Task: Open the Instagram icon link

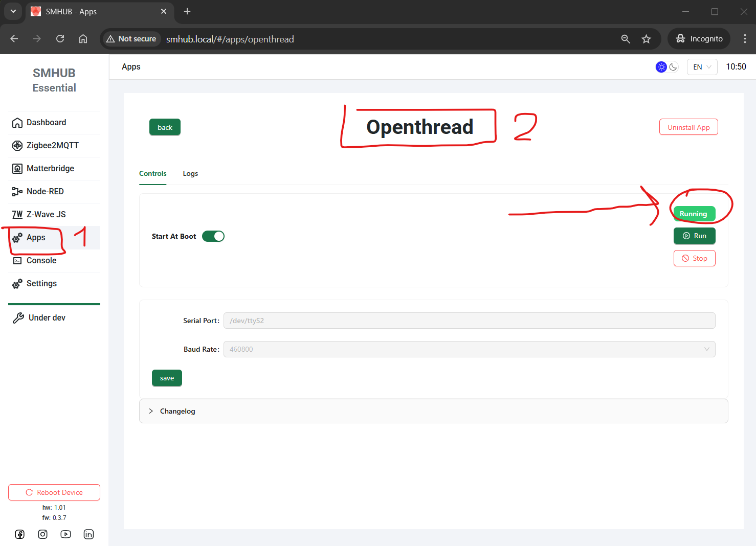Action: click(42, 534)
